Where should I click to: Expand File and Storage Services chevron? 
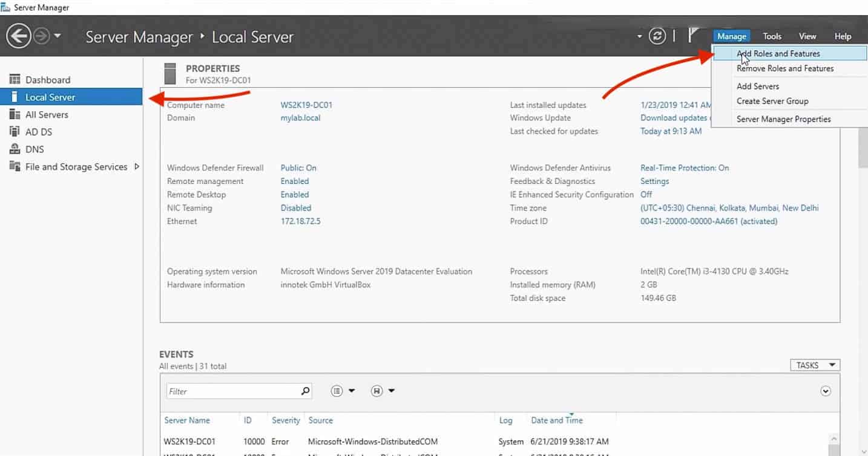tap(136, 166)
